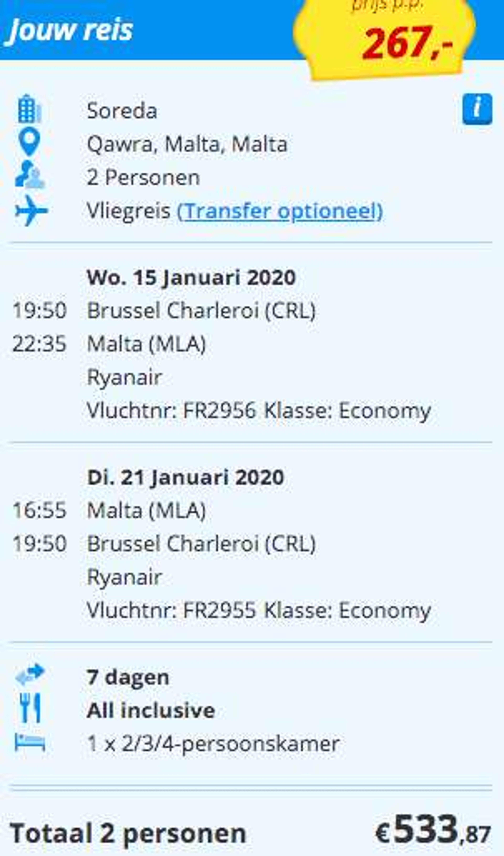Click outbound flight number FR2956 line
The width and height of the screenshot is (504, 856).
[x=259, y=411]
